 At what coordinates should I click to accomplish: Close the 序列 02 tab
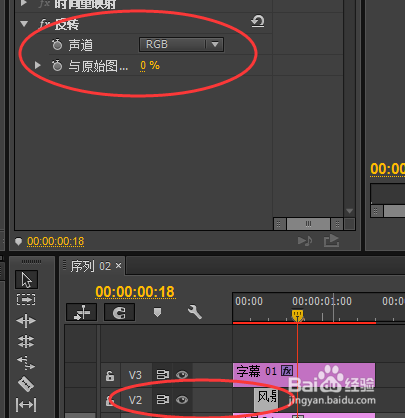(x=118, y=266)
